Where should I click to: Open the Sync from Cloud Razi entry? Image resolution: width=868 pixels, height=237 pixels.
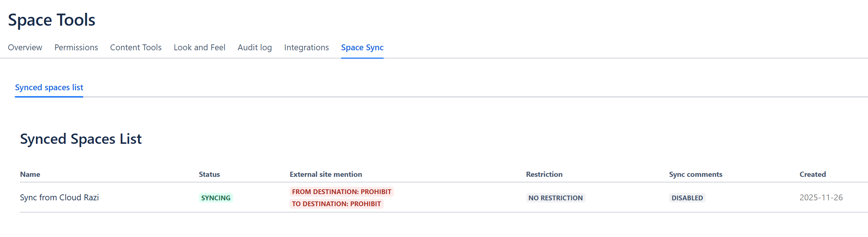[59, 197]
